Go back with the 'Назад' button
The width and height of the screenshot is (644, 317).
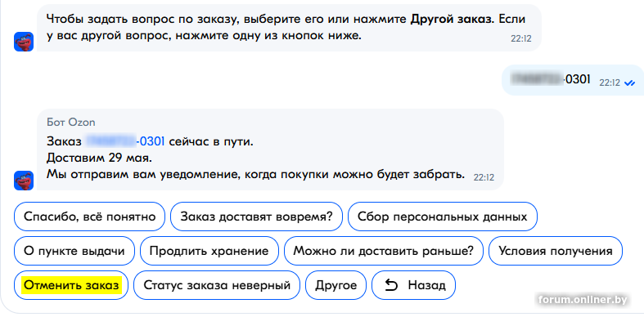pos(413,285)
